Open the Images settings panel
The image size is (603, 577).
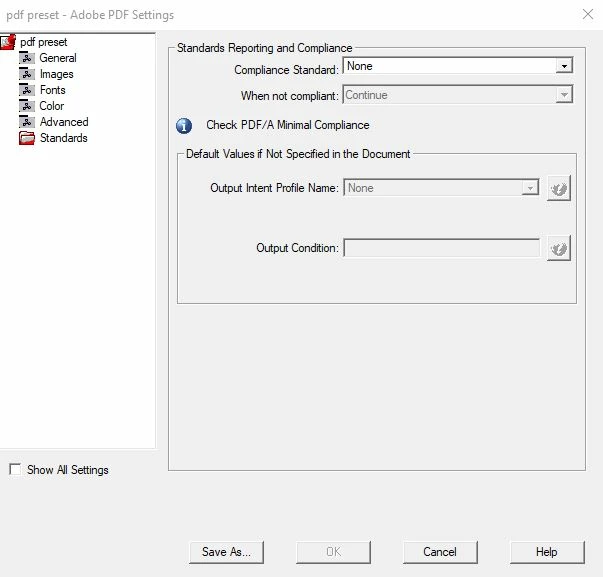tap(57, 74)
